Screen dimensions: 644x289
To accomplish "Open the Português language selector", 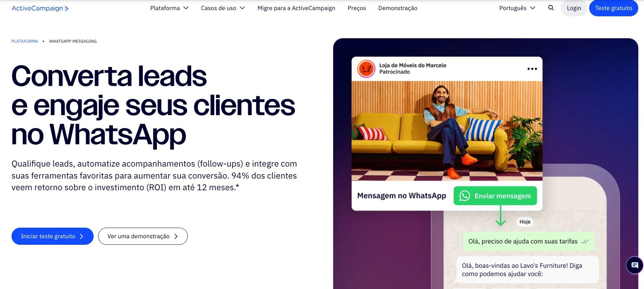I will click(x=517, y=8).
